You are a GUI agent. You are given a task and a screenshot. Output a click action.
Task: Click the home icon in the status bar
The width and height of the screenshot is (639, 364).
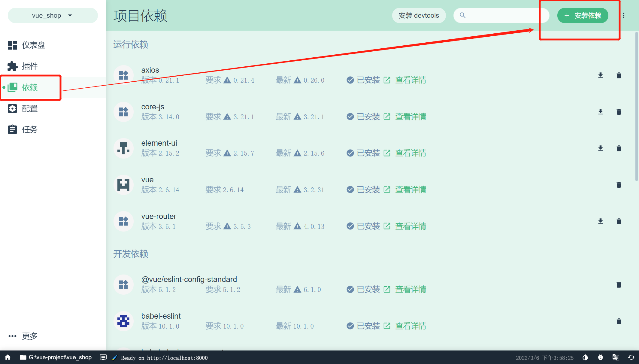point(8,357)
